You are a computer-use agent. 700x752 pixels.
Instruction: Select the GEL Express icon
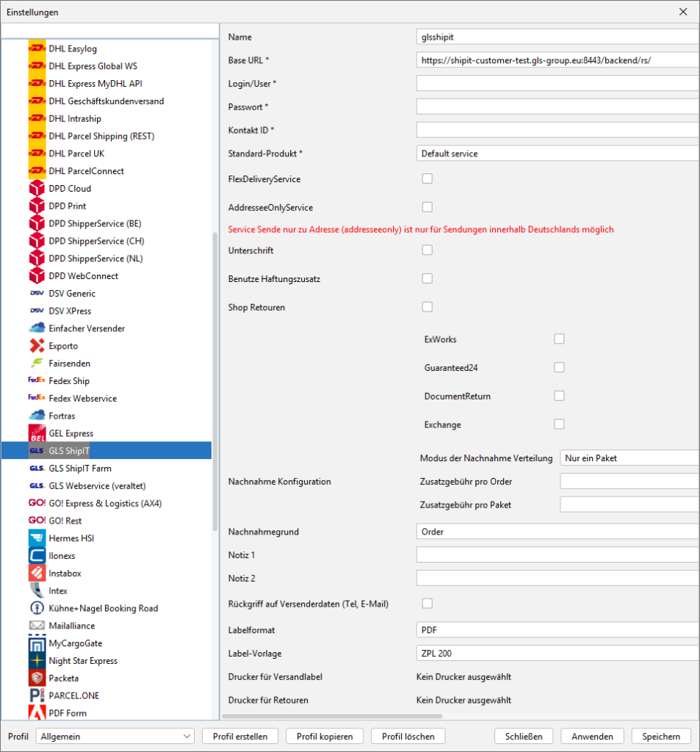pos(37,433)
